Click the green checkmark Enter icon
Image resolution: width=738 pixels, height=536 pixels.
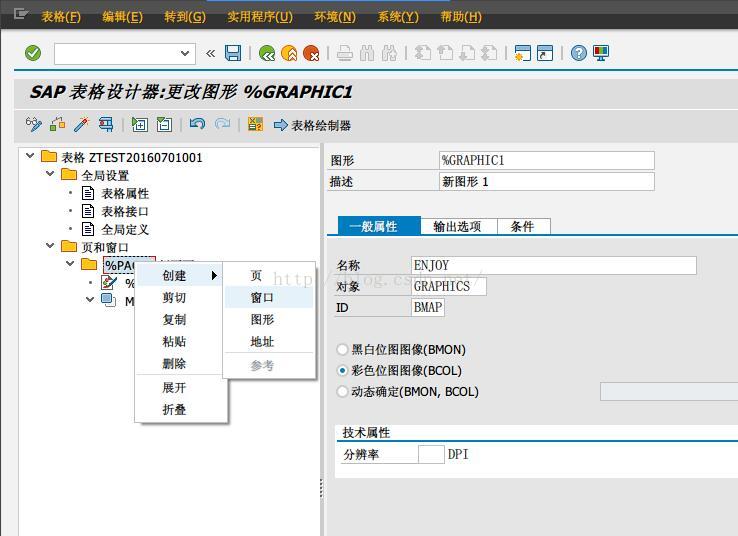pos(33,53)
